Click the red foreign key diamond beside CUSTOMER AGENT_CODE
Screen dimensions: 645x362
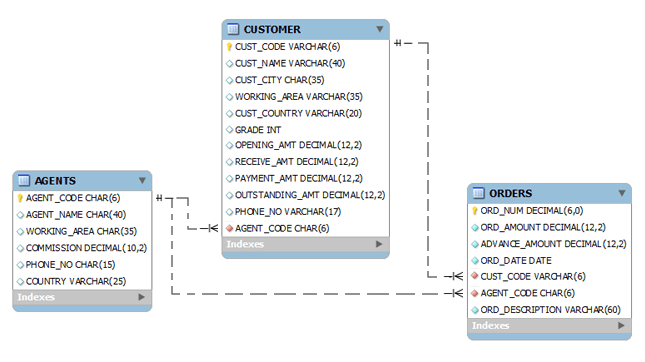[230, 228]
